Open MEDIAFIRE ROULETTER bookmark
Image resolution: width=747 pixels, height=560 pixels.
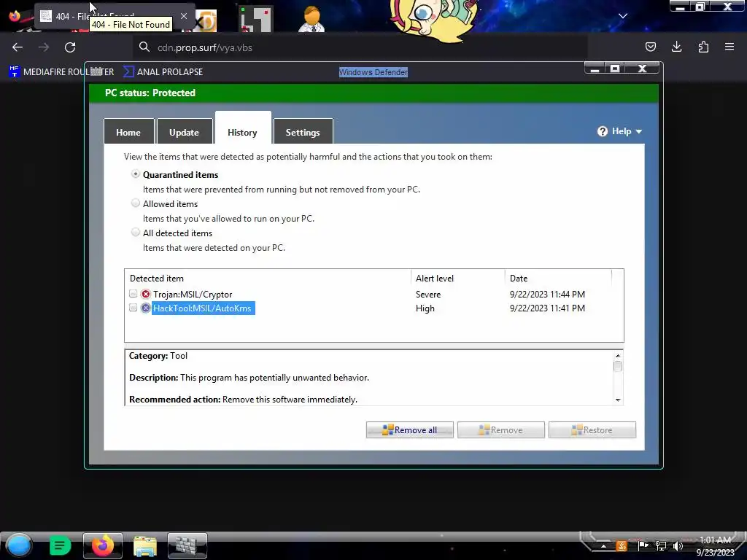tap(61, 72)
